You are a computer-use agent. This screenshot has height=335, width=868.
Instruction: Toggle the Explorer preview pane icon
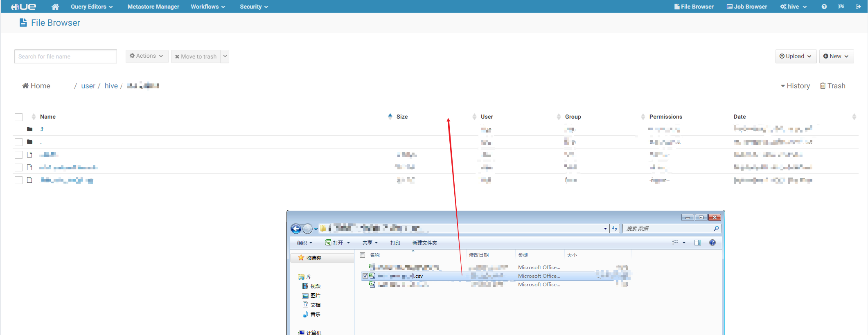click(698, 243)
